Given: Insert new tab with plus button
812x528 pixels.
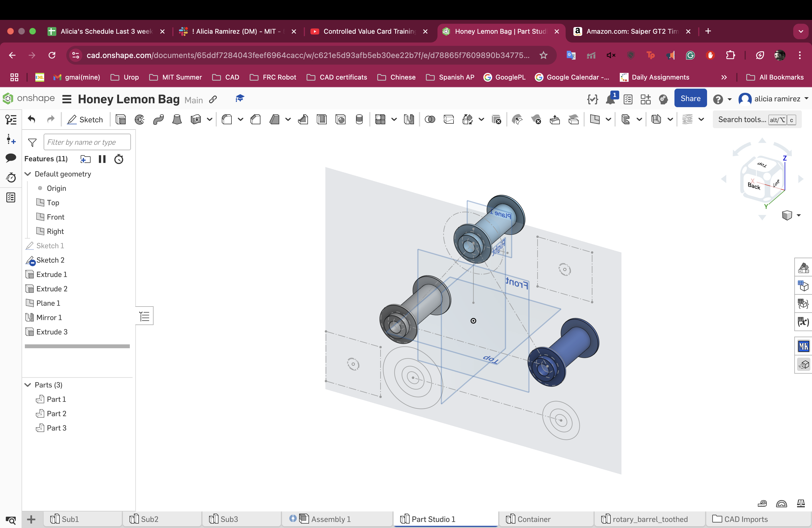Looking at the screenshot, I should click(31, 519).
